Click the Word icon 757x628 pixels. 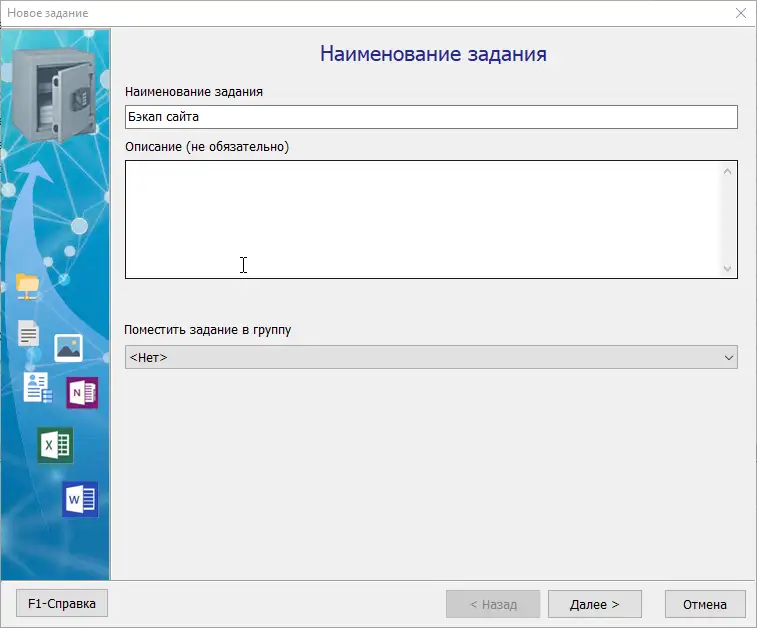tap(80, 499)
